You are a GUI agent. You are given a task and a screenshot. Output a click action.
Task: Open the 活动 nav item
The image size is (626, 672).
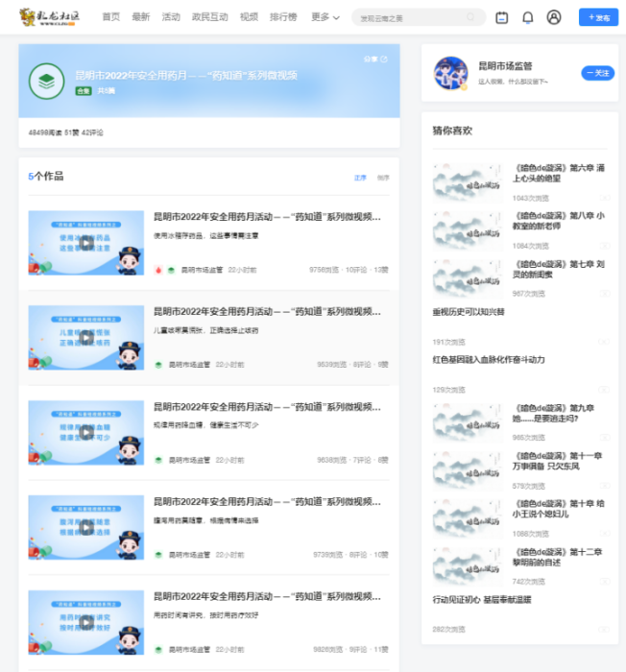(x=171, y=16)
